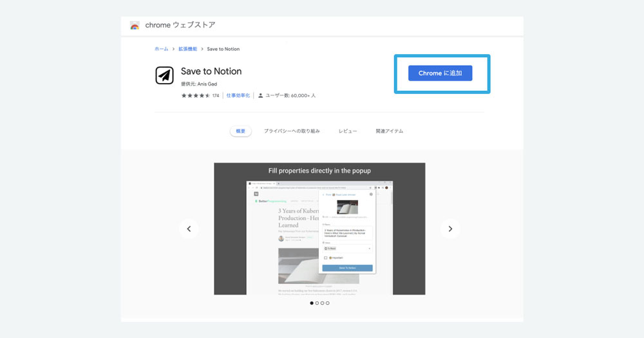
Task: Select the 概要 tab
Action: click(241, 131)
